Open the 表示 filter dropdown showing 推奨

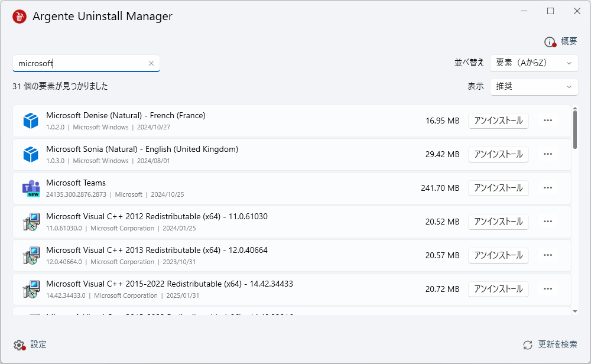(x=534, y=87)
